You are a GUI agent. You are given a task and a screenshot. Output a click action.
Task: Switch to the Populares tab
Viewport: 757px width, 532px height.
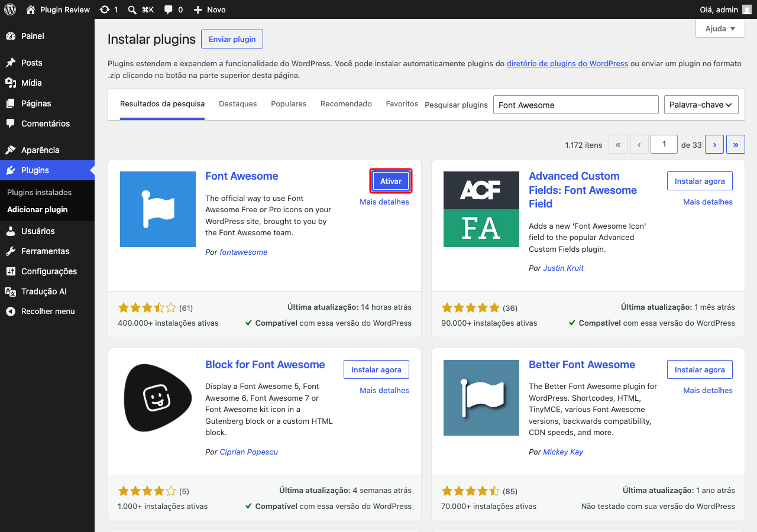(289, 104)
